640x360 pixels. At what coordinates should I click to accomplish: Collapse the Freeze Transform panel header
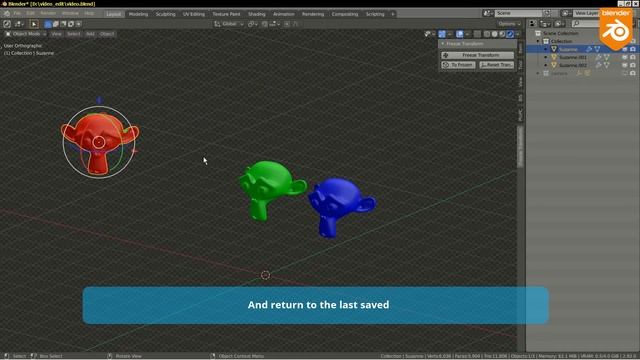(477, 43)
